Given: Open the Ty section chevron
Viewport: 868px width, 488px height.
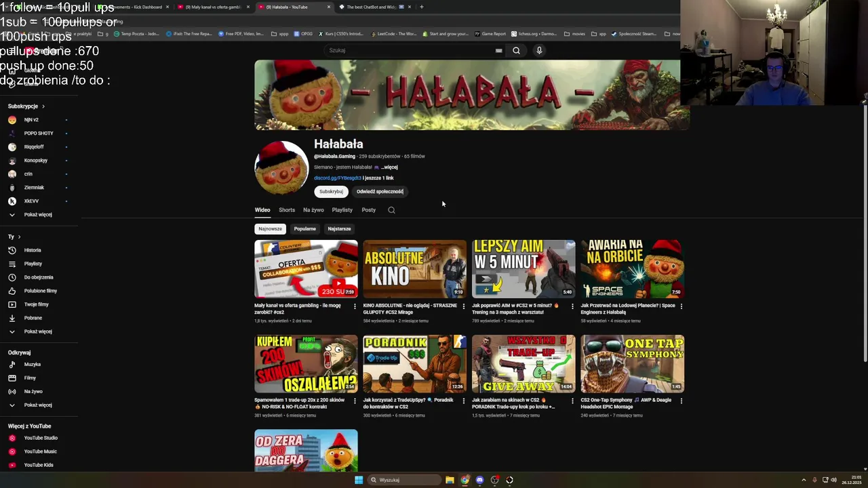Looking at the screenshot, I should pyautogui.click(x=19, y=237).
